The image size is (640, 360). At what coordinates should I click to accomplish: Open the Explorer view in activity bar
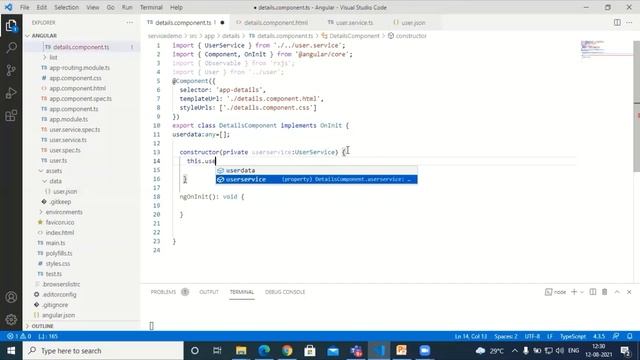click(x=11, y=26)
